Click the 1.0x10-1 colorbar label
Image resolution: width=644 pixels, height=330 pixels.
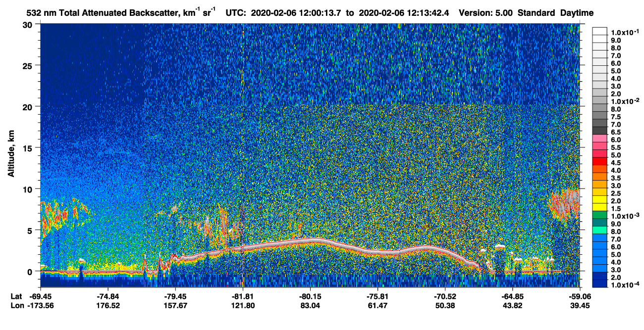(x=625, y=32)
